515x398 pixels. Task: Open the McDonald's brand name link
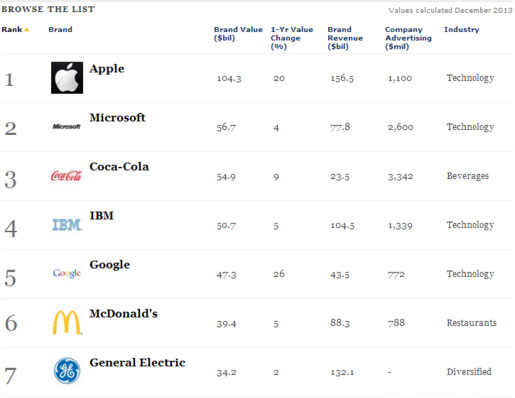[x=123, y=313]
